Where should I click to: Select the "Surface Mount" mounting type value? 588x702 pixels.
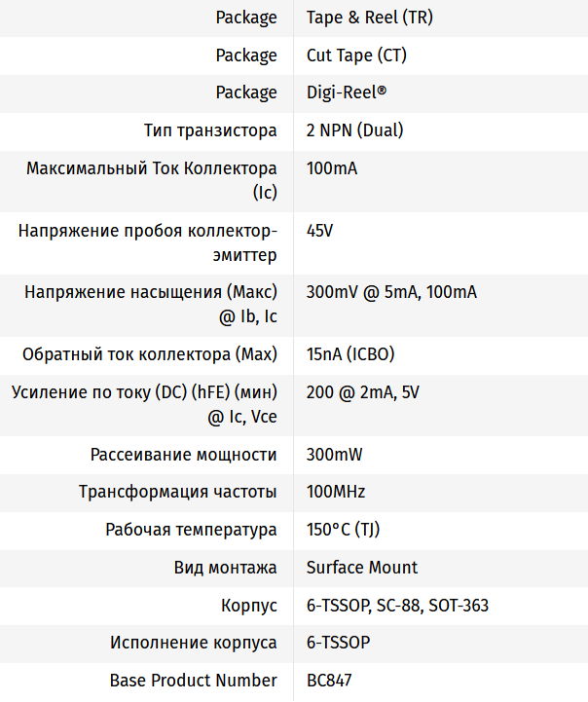[x=362, y=568]
